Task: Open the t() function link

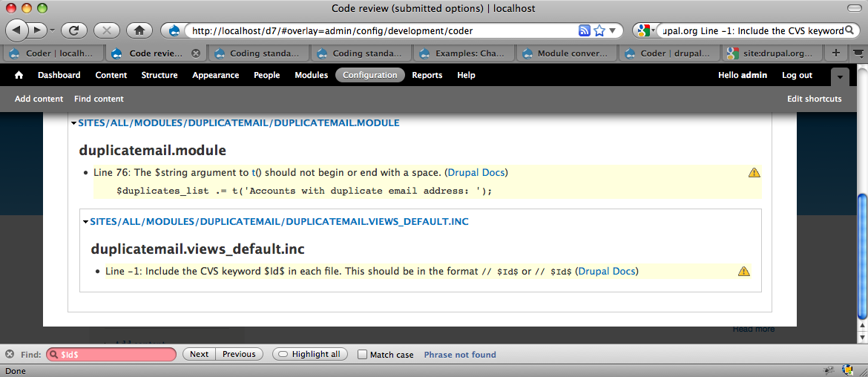Action: coord(254,173)
